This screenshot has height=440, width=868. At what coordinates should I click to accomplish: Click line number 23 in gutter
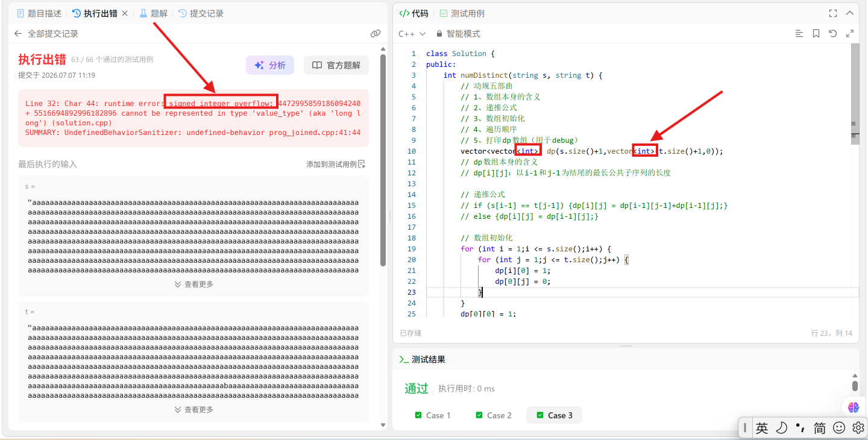[412, 292]
